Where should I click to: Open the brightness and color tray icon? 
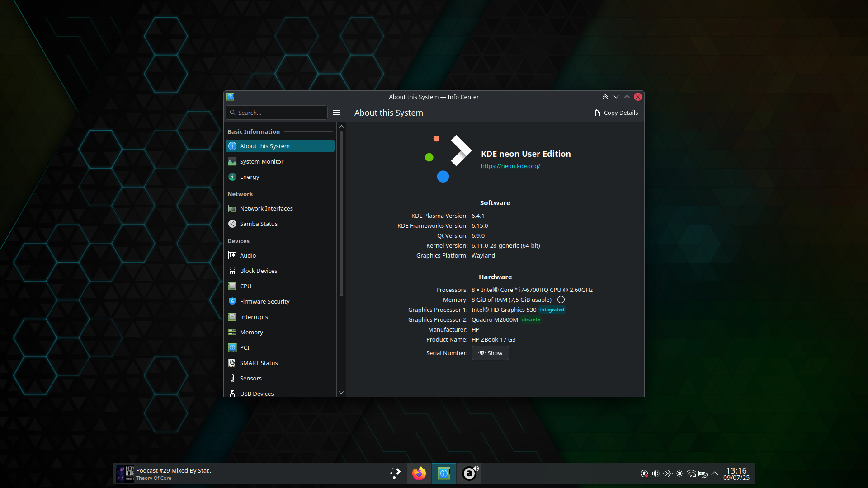tap(679, 474)
